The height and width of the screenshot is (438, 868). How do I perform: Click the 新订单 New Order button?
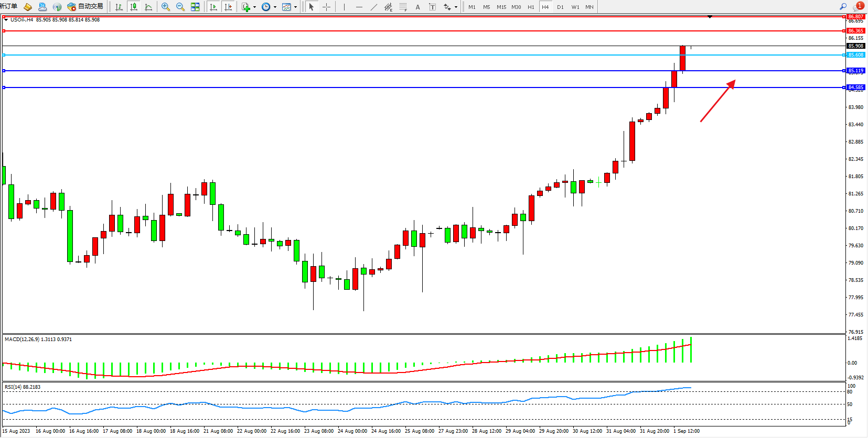click(8, 6)
